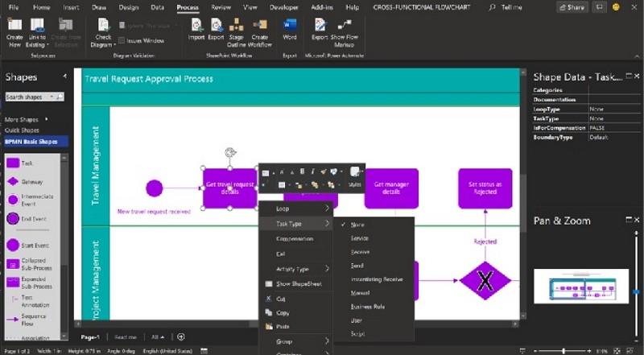The width and height of the screenshot is (644, 355).
Task: Click the Pan & Zoom diagram thumbnail
Action: coord(581,287)
